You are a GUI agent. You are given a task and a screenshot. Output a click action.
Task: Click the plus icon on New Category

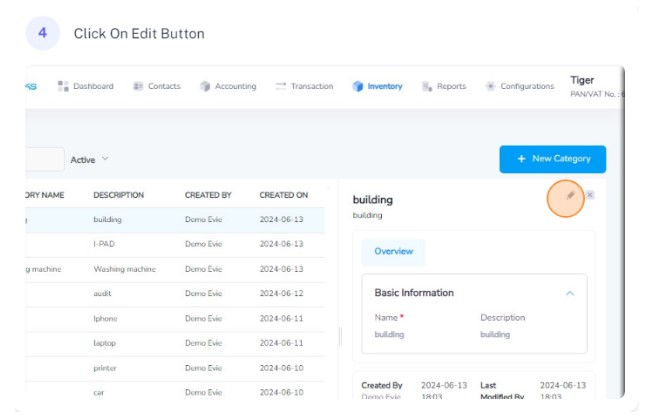coord(521,159)
